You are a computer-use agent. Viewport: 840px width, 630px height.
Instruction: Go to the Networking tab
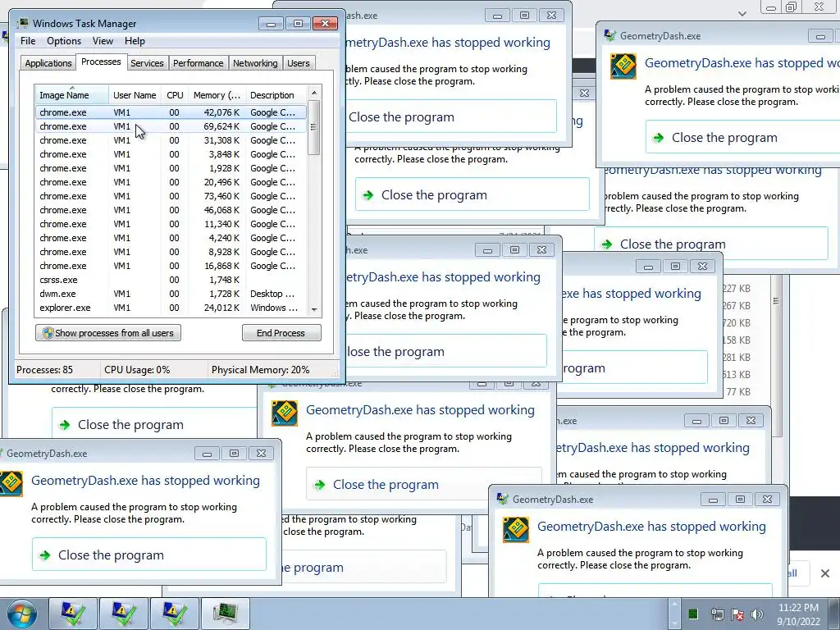point(255,63)
